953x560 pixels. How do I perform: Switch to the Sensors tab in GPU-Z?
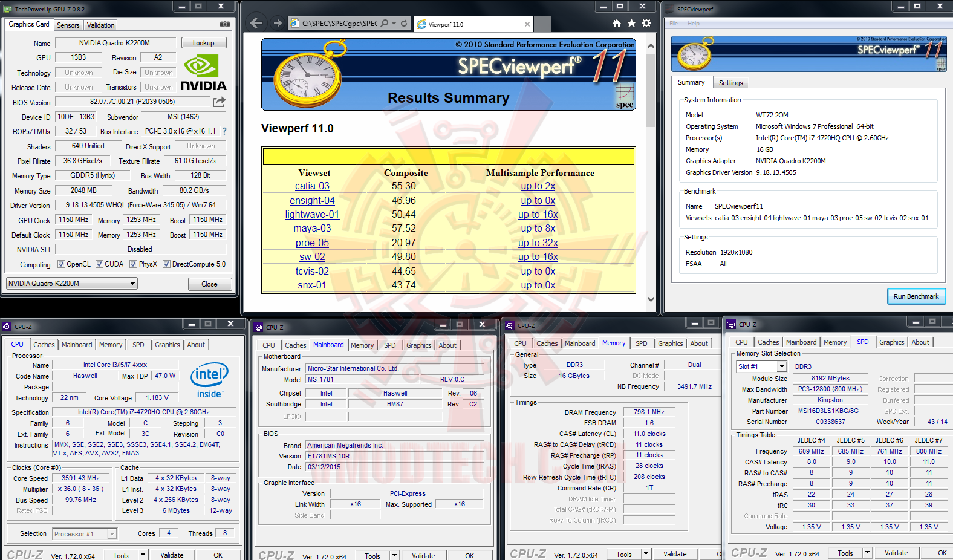point(68,25)
